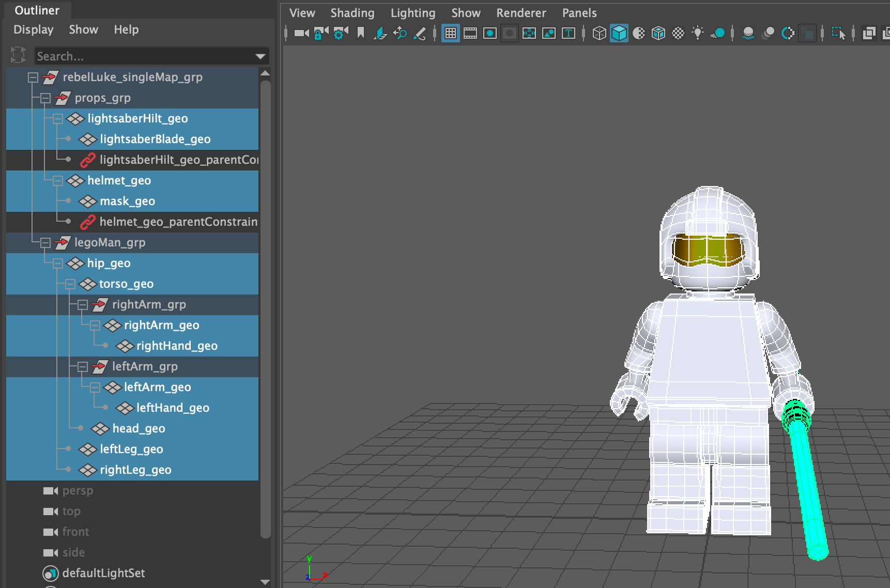Click the X-Ray display icon
The image size is (890, 588).
click(x=869, y=34)
